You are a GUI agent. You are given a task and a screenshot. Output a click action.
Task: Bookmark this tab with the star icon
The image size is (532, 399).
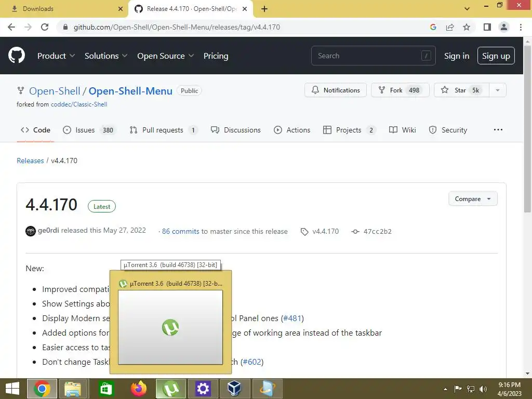tap(467, 27)
